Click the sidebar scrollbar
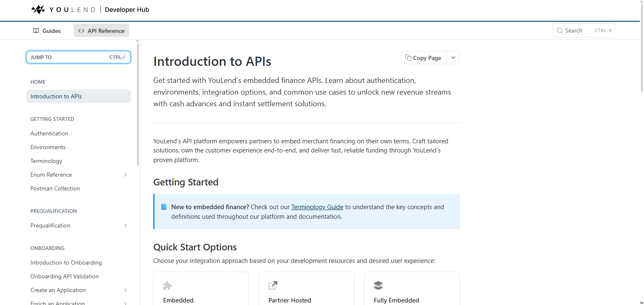The width and height of the screenshot is (644, 305). [138, 104]
